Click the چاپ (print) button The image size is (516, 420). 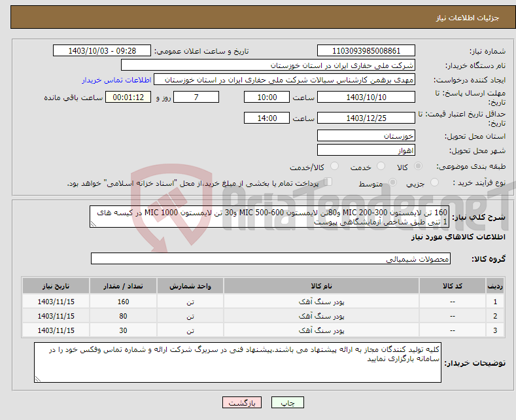287,402
